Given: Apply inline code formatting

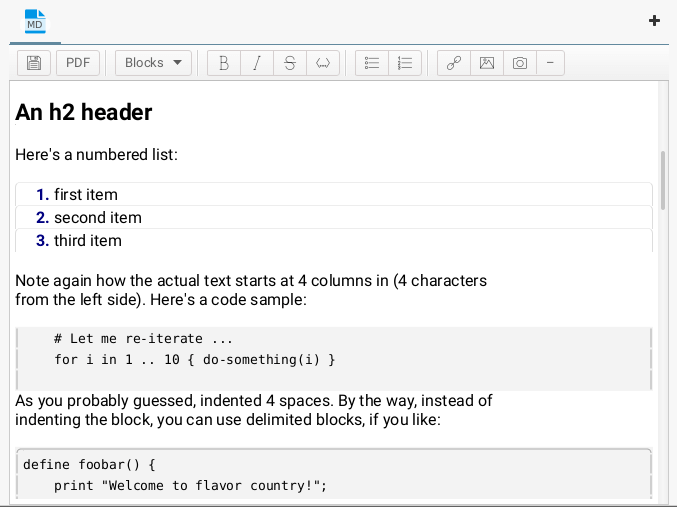Looking at the screenshot, I should pos(323,63).
